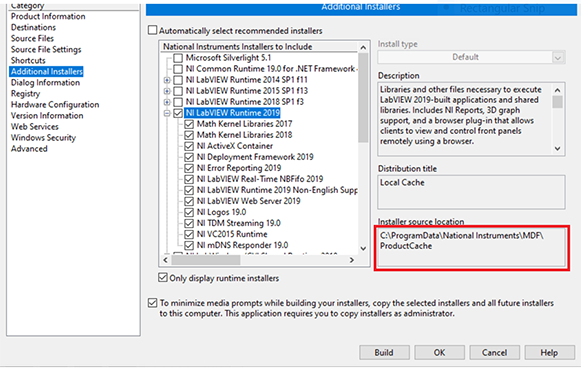This screenshot has height=369, width=581.
Task: Open the Web Services category
Action: [x=34, y=127]
